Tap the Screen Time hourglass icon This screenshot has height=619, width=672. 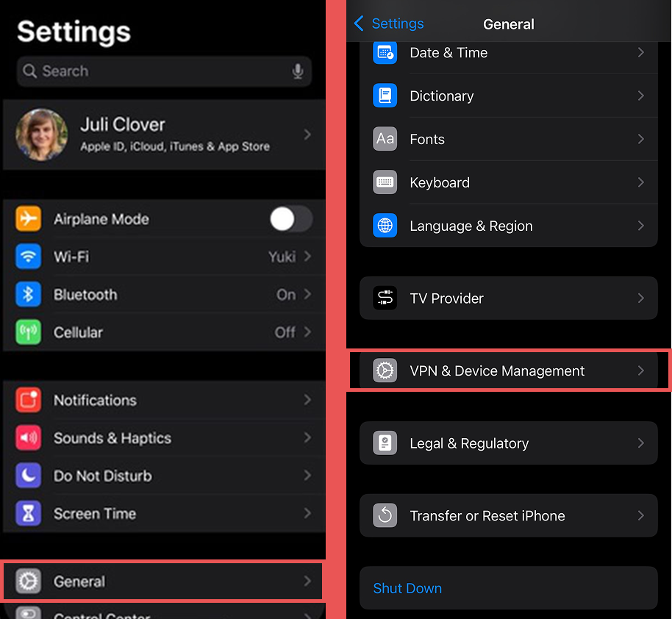pos(28,514)
